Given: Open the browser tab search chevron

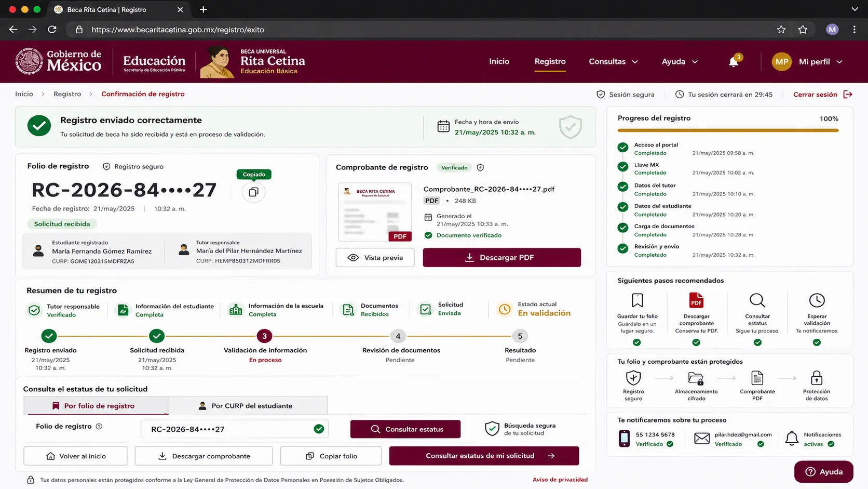Looking at the screenshot, I should pyautogui.click(x=855, y=9).
